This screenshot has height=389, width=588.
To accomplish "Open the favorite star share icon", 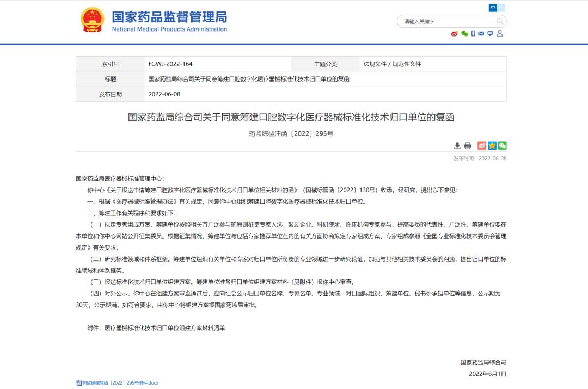I will (x=492, y=145).
